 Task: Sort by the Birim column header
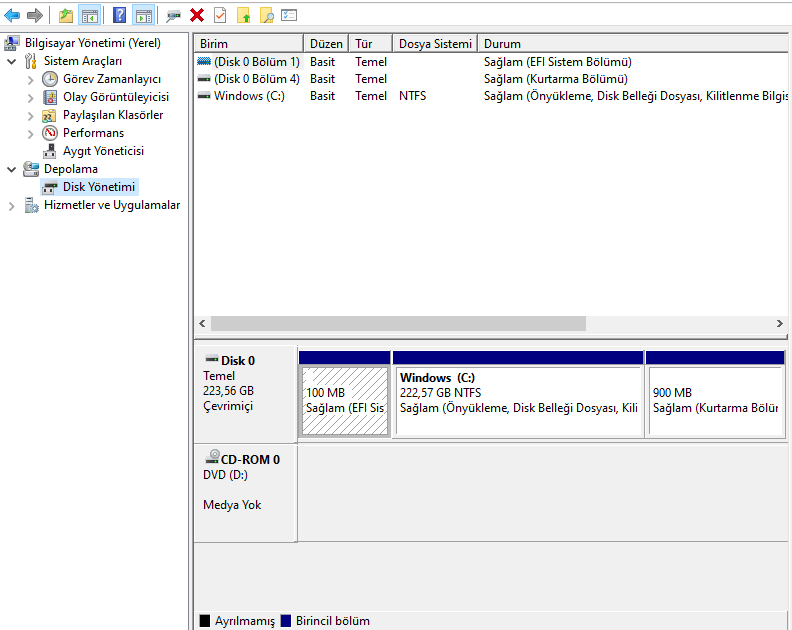pos(249,43)
